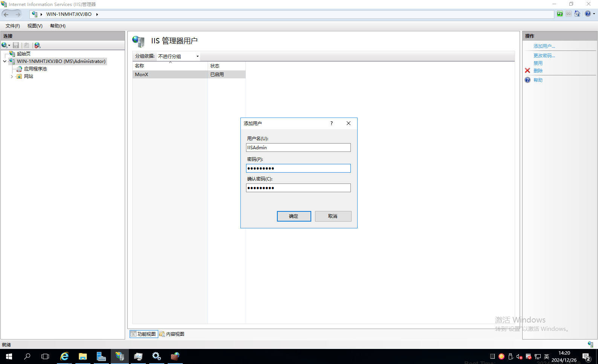This screenshot has width=598, height=364.
Task: Click the Home icon in the address bar
Action: [x=577, y=14]
